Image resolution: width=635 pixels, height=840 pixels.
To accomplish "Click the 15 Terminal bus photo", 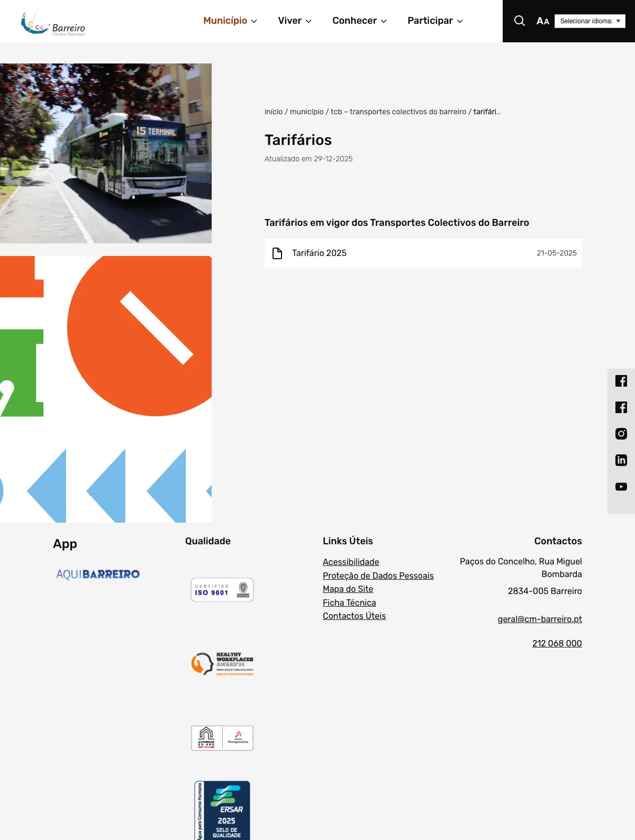I will pyautogui.click(x=106, y=153).
